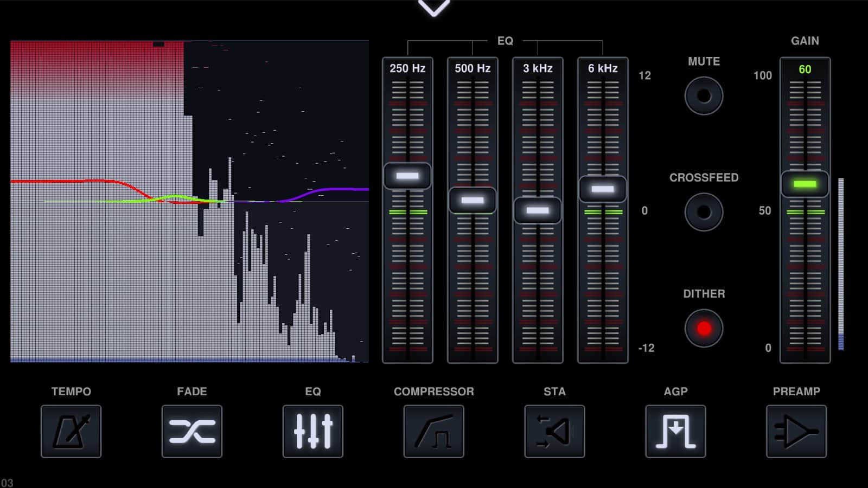
Task: Click the STA speaker icon
Action: pos(554,431)
